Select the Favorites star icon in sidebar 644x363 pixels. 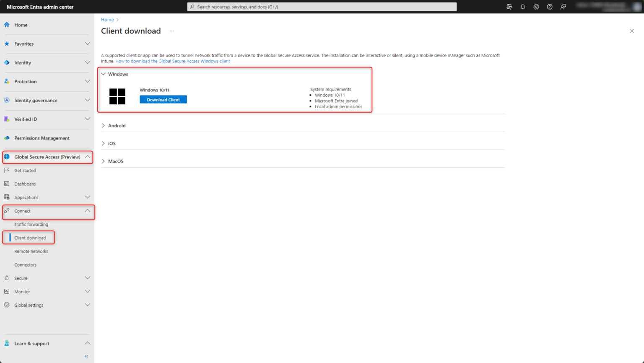point(6,44)
